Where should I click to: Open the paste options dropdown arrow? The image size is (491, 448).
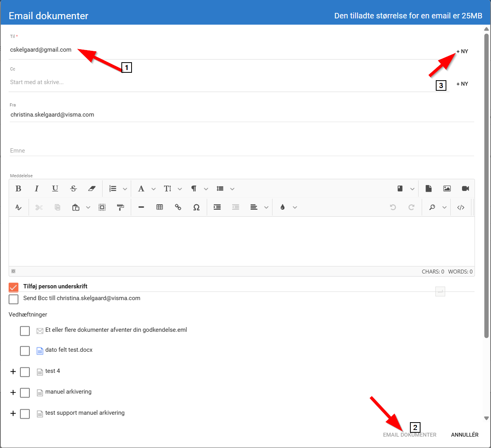pyautogui.click(x=88, y=208)
